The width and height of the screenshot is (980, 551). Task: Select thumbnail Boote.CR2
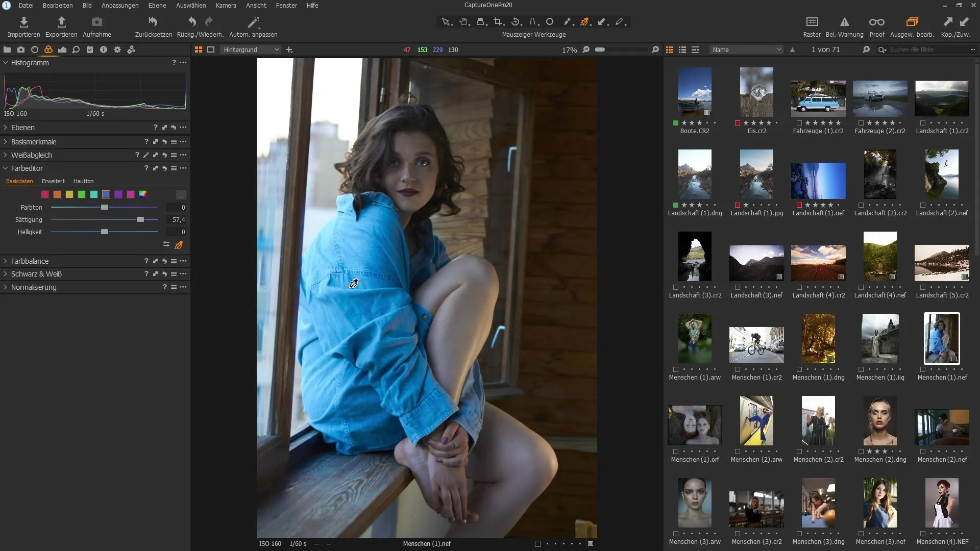pyautogui.click(x=695, y=92)
